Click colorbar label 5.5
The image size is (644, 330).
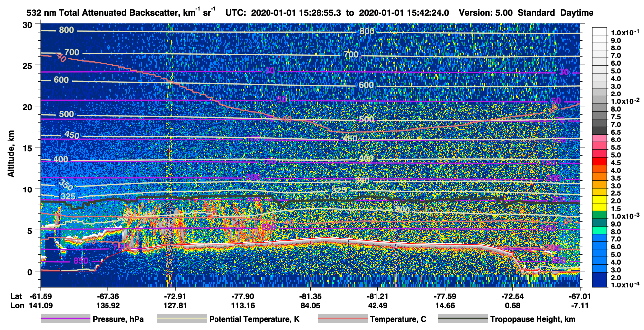click(x=615, y=147)
